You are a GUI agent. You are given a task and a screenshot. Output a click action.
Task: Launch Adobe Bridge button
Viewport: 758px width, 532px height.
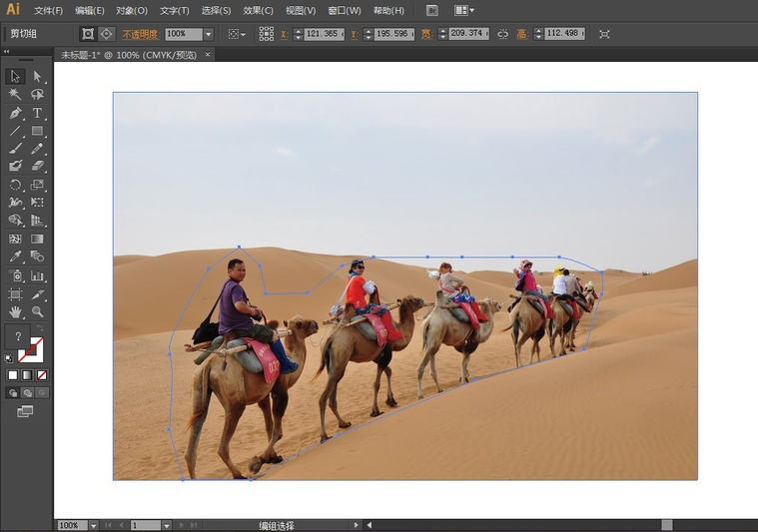(432, 10)
